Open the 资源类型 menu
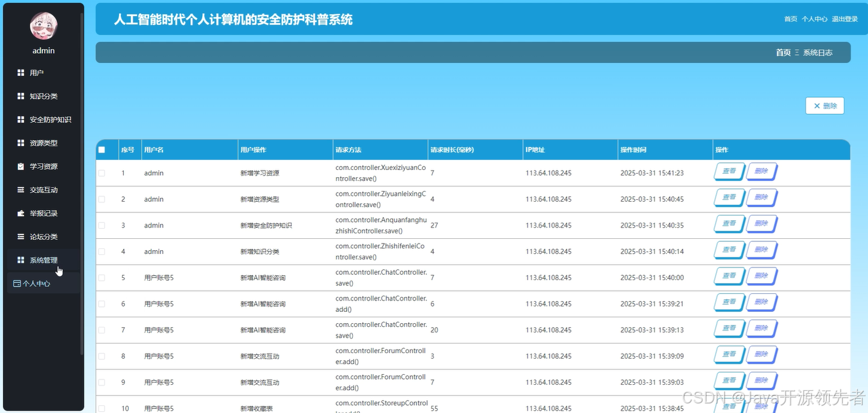This screenshot has height=413, width=868. click(43, 143)
